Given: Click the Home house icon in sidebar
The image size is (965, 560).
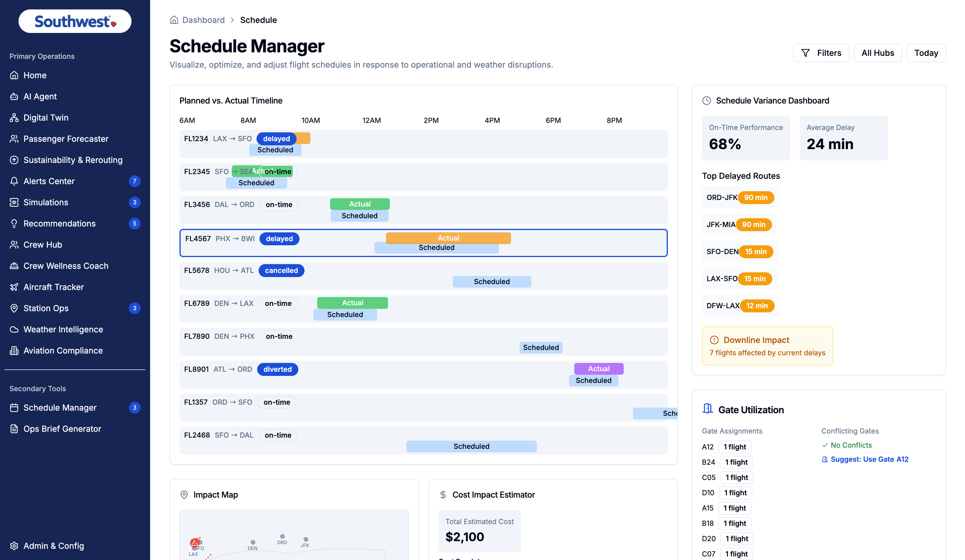Looking at the screenshot, I should 14,75.
